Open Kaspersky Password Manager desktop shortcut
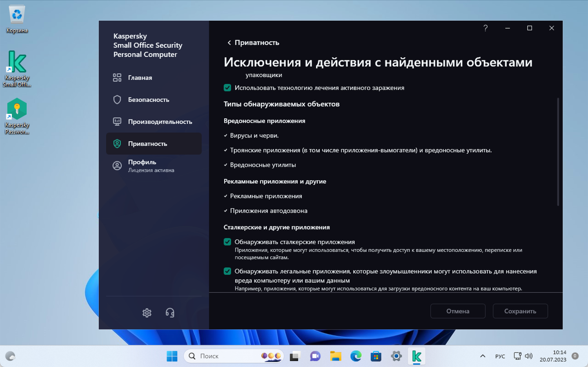The height and width of the screenshot is (367, 588). click(17, 116)
